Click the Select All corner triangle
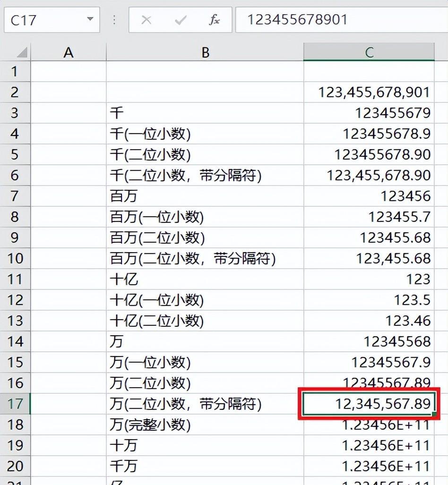The height and width of the screenshot is (485, 448). (x=22, y=52)
